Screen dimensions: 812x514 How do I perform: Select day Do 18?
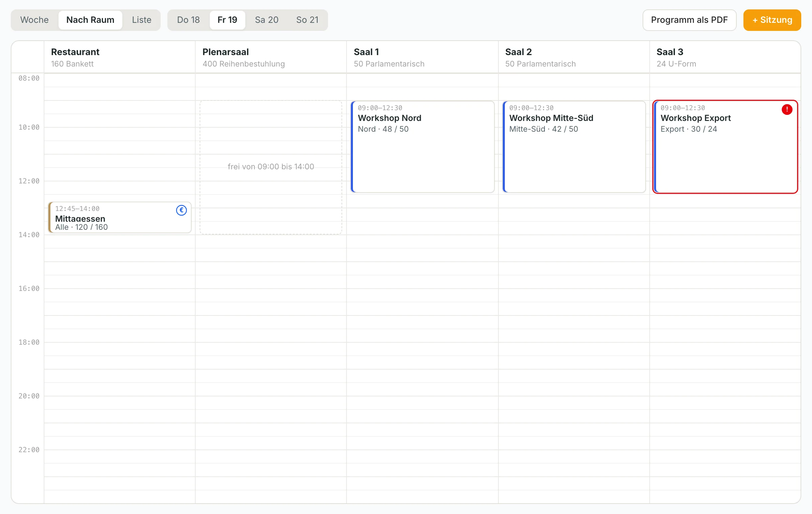click(189, 20)
